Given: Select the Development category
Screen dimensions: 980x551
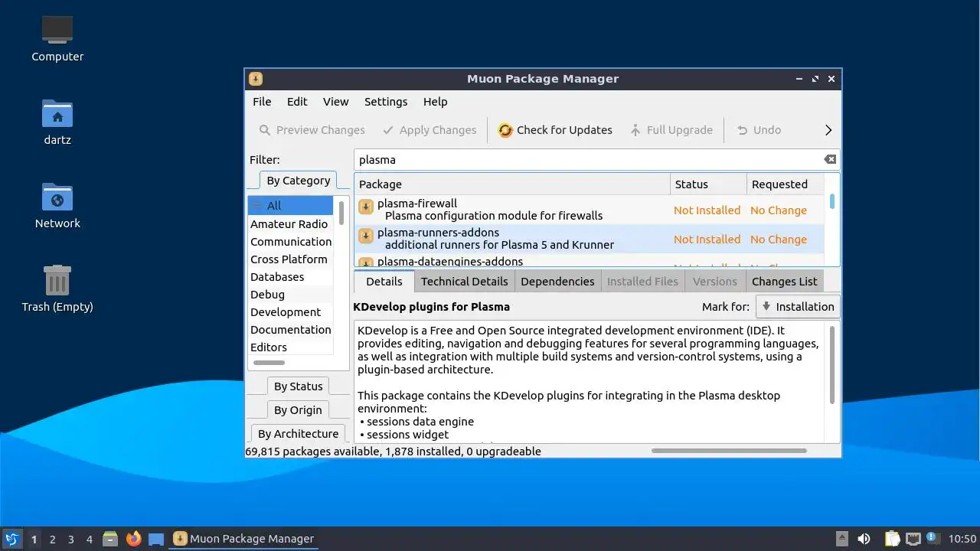Looking at the screenshot, I should pos(290,312).
